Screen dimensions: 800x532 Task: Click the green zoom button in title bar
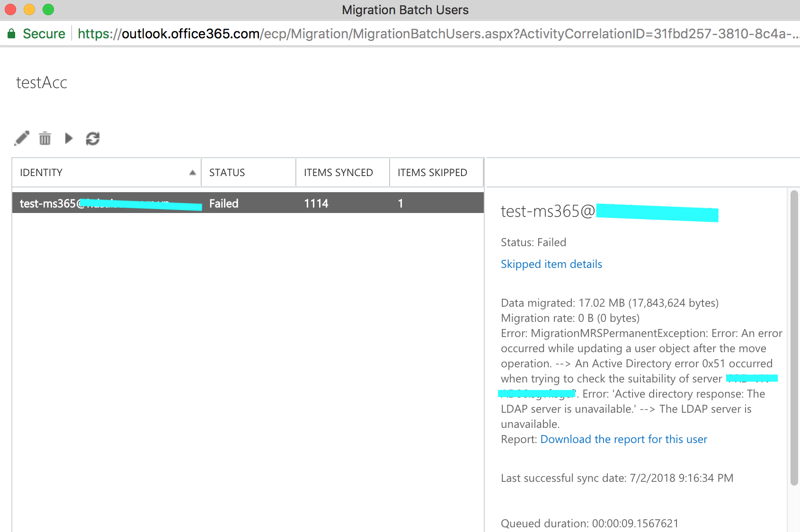tap(47, 9)
